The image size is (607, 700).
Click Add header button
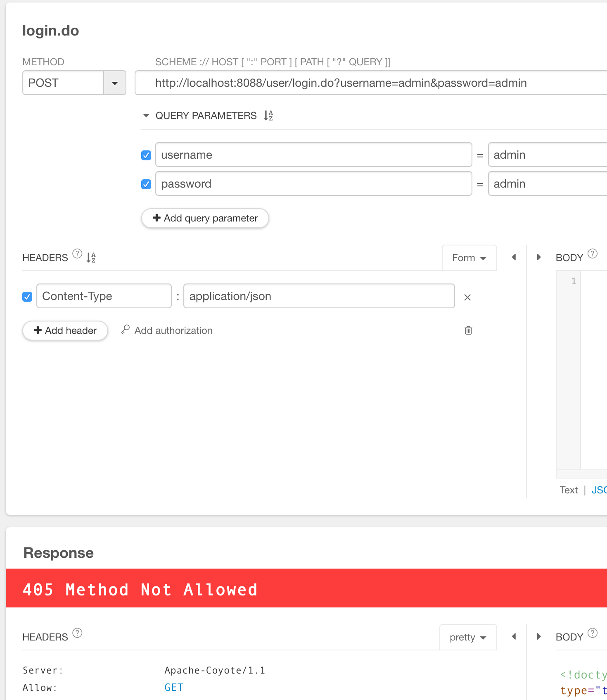tap(65, 331)
